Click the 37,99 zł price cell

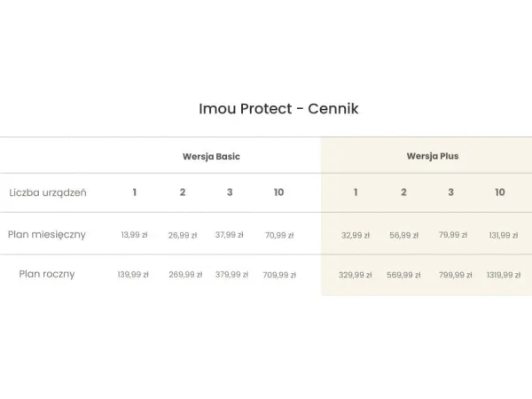coord(230,235)
